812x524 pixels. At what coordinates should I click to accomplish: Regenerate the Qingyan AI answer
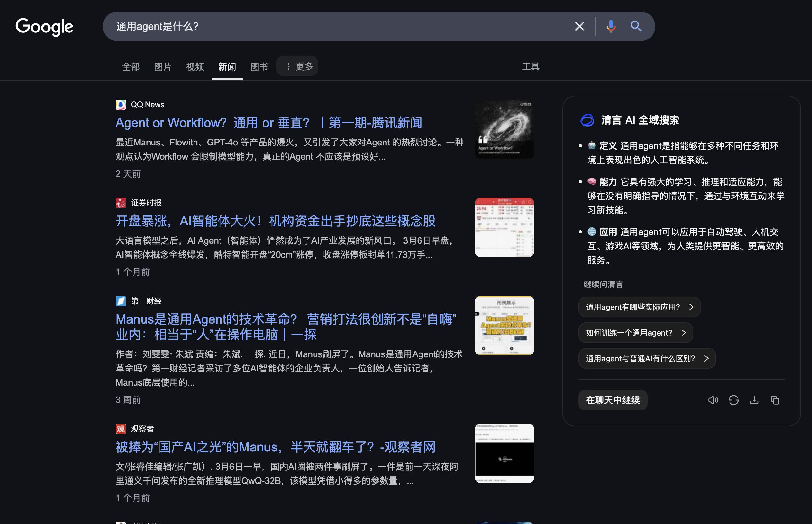click(x=733, y=400)
